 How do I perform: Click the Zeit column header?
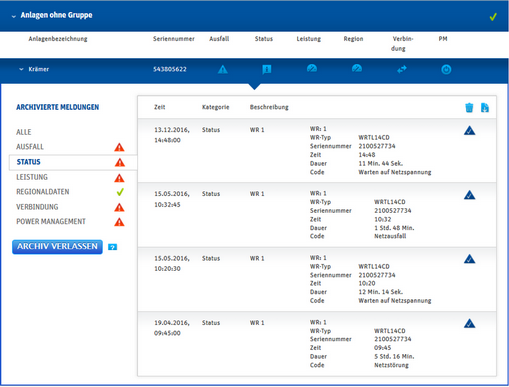[160, 107]
